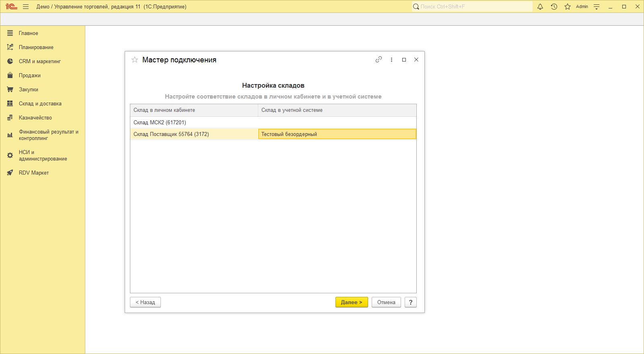This screenshot has width=644, height=354.
Task: Close the Мастер подключения dialog
Action: pyautogui.click(x=416, y=60)
